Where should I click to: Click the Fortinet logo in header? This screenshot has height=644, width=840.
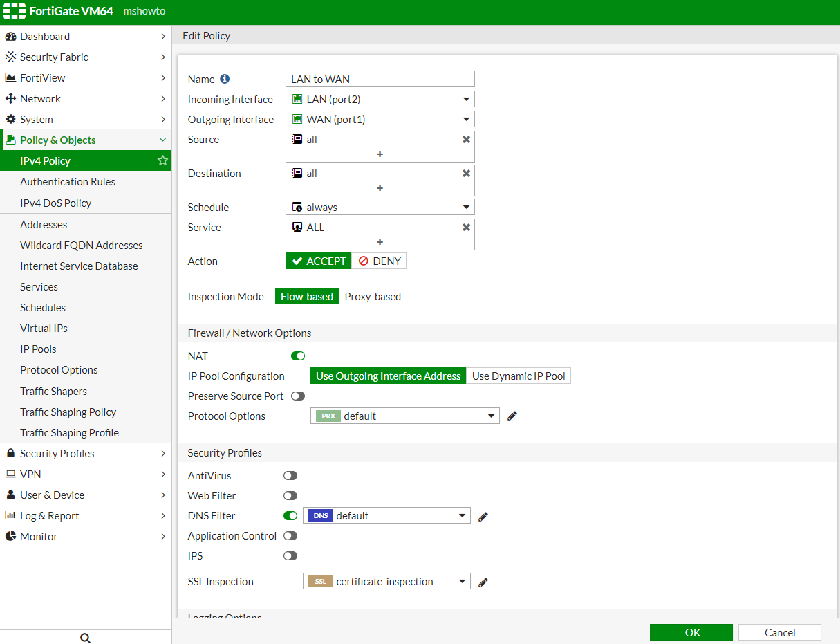pyautogui.click(x=15, y=12)
